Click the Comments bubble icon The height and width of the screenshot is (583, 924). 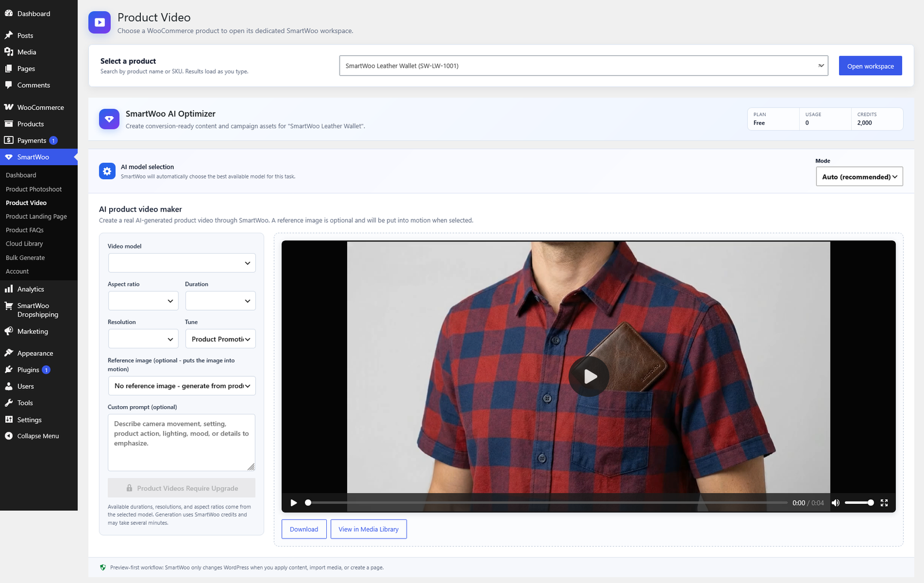point(9,85)
